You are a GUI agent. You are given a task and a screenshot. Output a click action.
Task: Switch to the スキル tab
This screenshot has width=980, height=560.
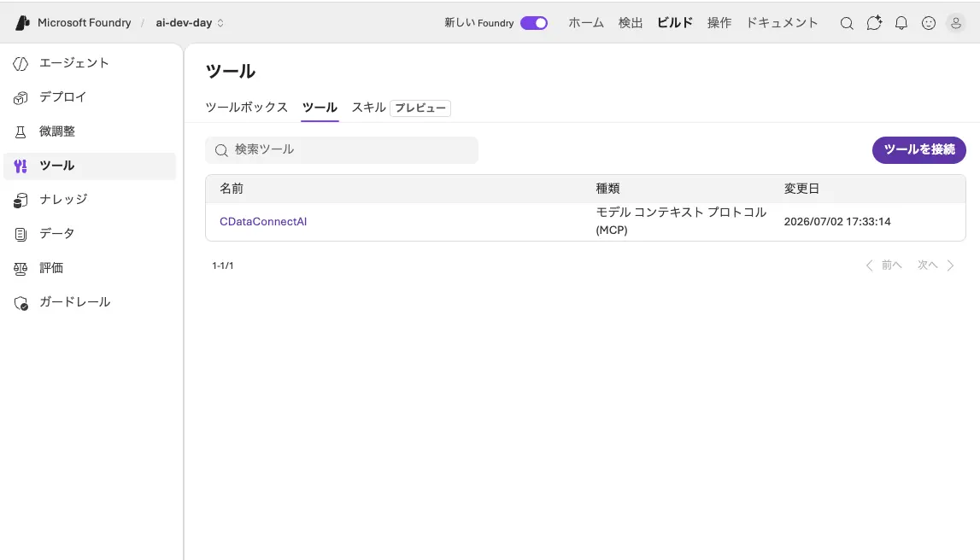368,108
